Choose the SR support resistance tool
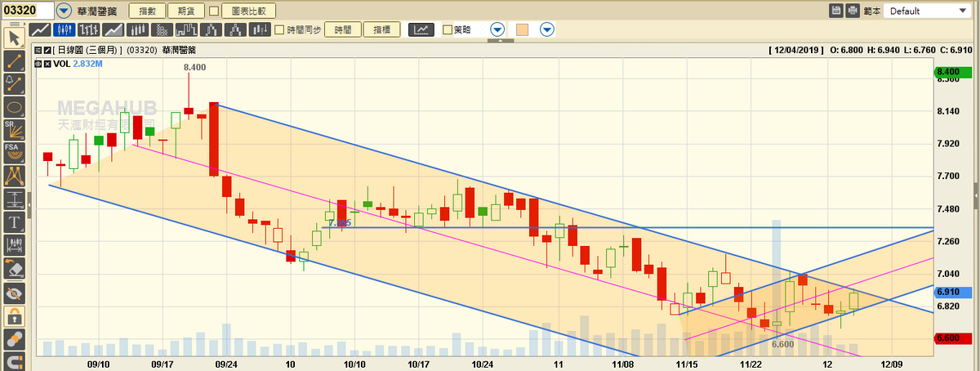980x371 pixels. click(x=14, y=130)
